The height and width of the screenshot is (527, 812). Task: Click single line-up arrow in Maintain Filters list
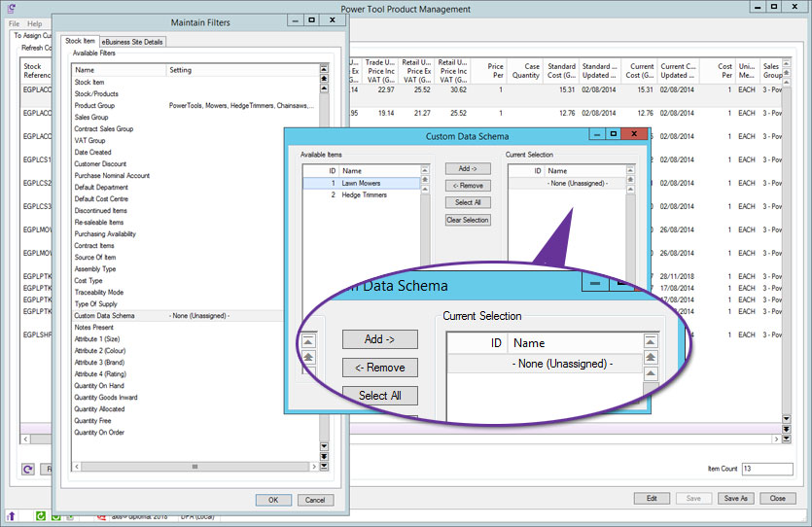click(324, 88)
